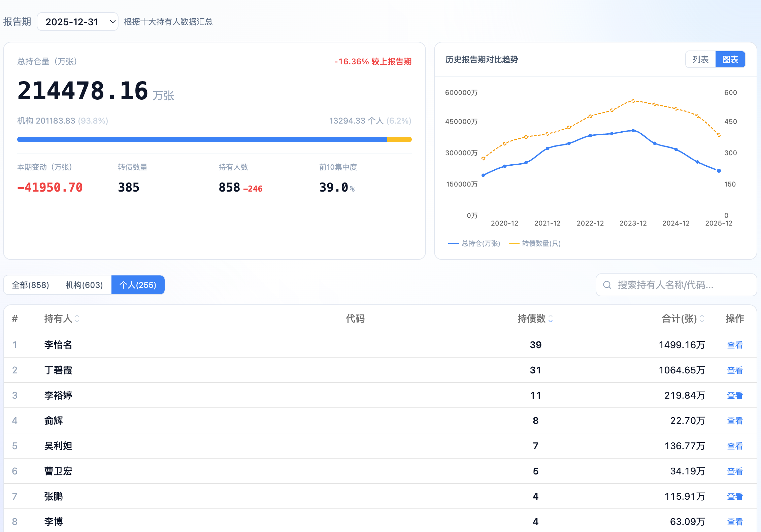Sort by 合计(张) column
Image resolution: width=761 pixels, height=532 pixels.
tap(683, 319)
